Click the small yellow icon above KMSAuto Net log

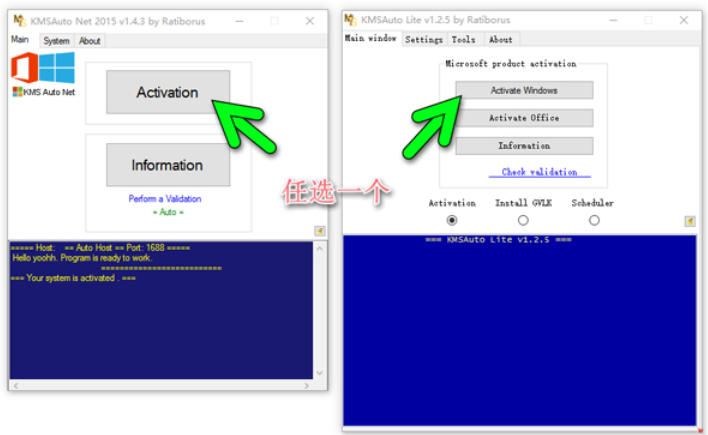pos(320,231)
